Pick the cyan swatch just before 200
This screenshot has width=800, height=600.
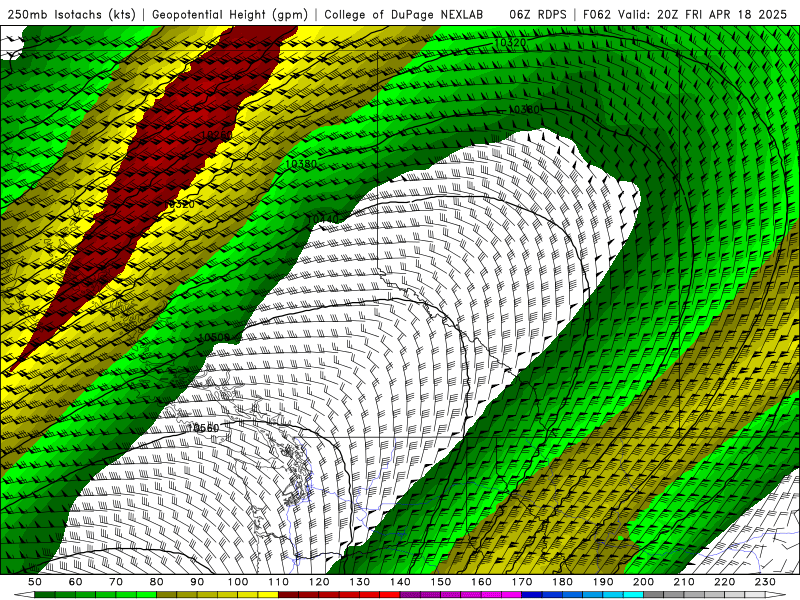pos(634,595)
